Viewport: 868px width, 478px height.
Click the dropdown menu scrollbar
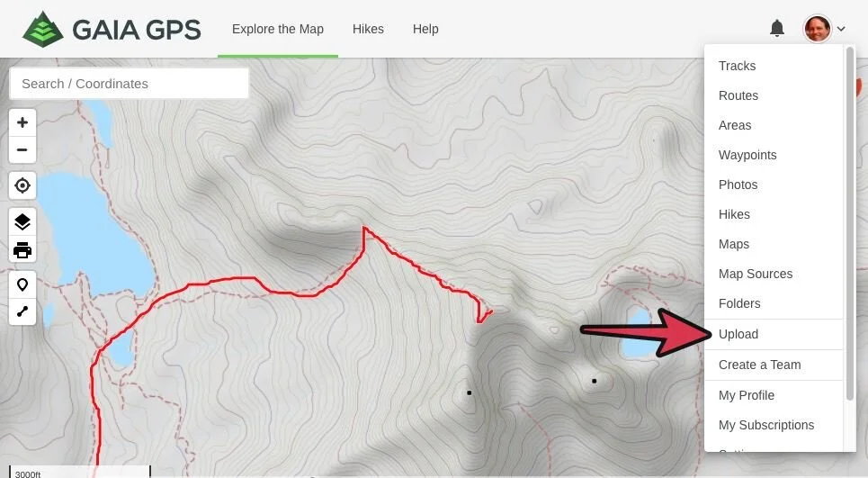point(850,223)
